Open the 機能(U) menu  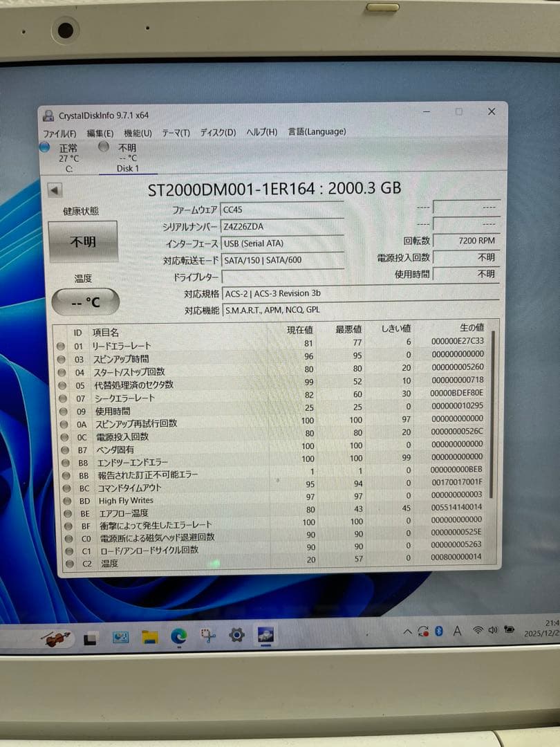click(138, 133)
